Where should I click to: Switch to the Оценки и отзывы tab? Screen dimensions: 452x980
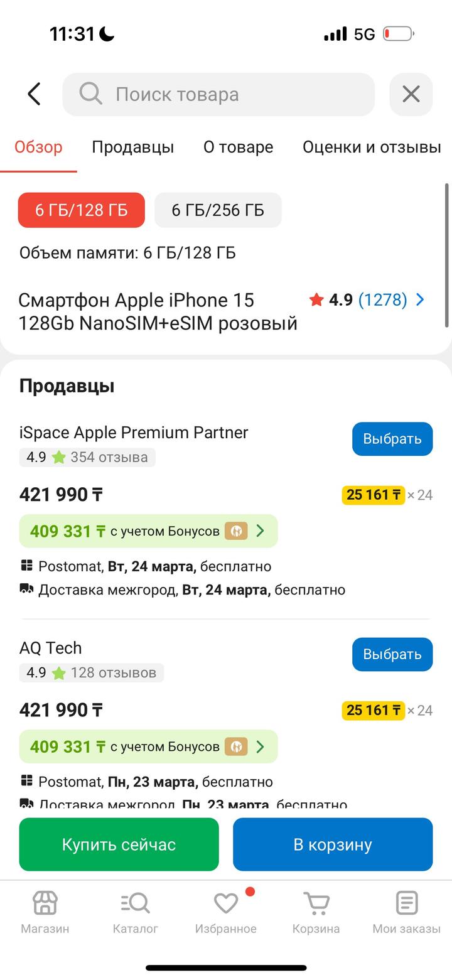pos(372,147)
